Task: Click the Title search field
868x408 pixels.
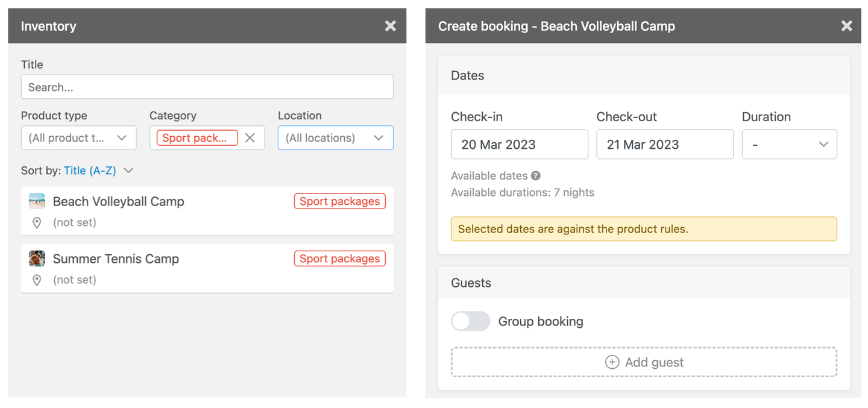Action: [207, 87]
